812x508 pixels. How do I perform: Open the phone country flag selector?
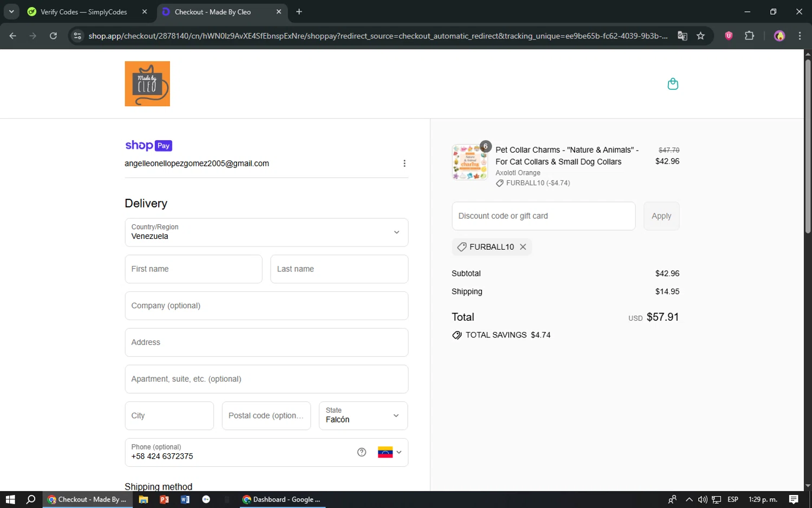click(390, 452)
